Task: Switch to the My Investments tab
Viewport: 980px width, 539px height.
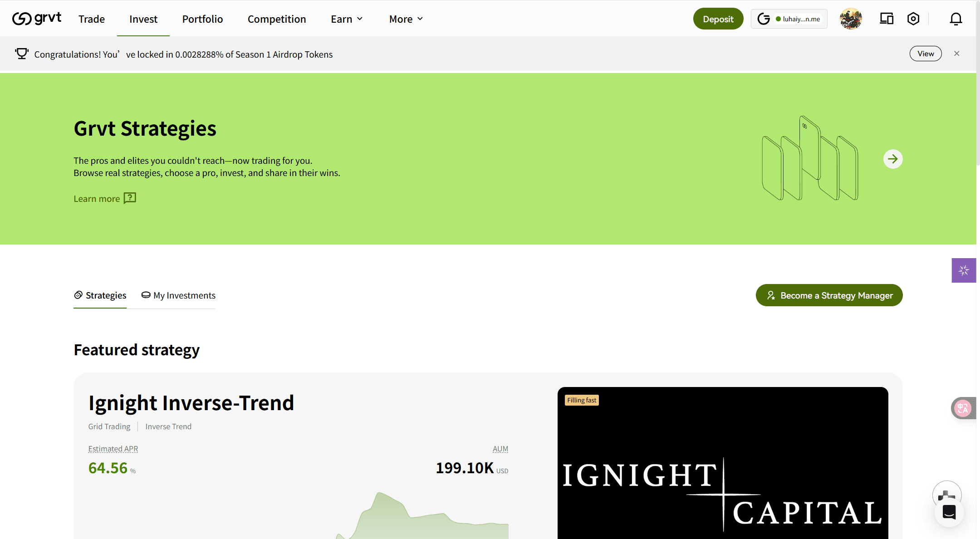Action: 178,295
